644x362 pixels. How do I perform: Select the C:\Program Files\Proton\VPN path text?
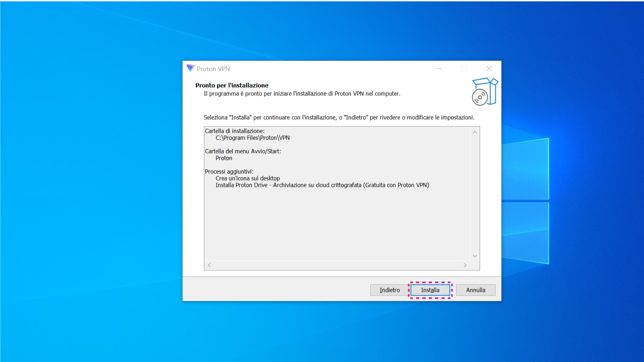(253, 138)
